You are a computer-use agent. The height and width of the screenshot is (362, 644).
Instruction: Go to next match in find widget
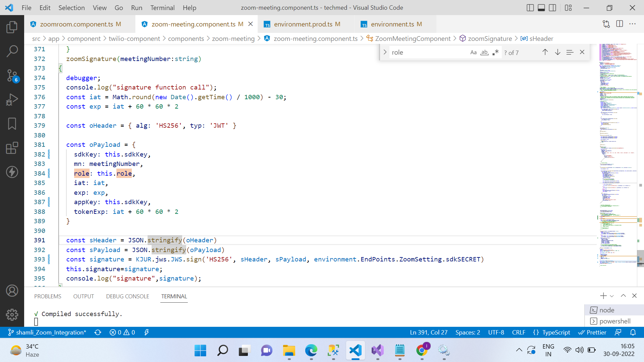[x=557, y=52]
